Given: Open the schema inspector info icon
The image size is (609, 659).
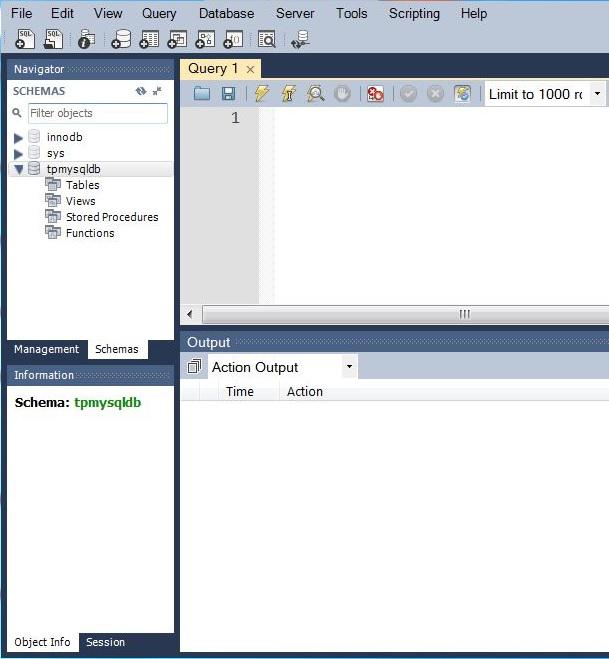Looking at the screenshot, I should pyautogui.click(x=86, y=39).
